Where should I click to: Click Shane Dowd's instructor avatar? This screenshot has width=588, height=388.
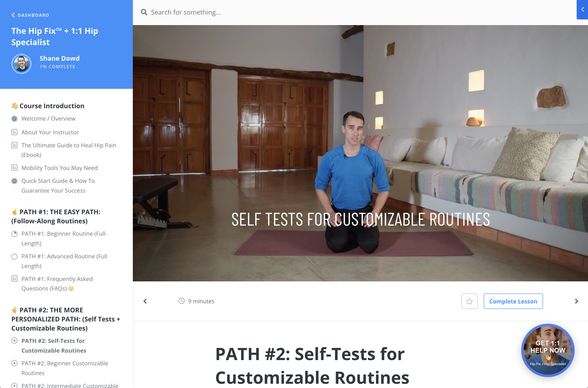(x=21, y=64)
